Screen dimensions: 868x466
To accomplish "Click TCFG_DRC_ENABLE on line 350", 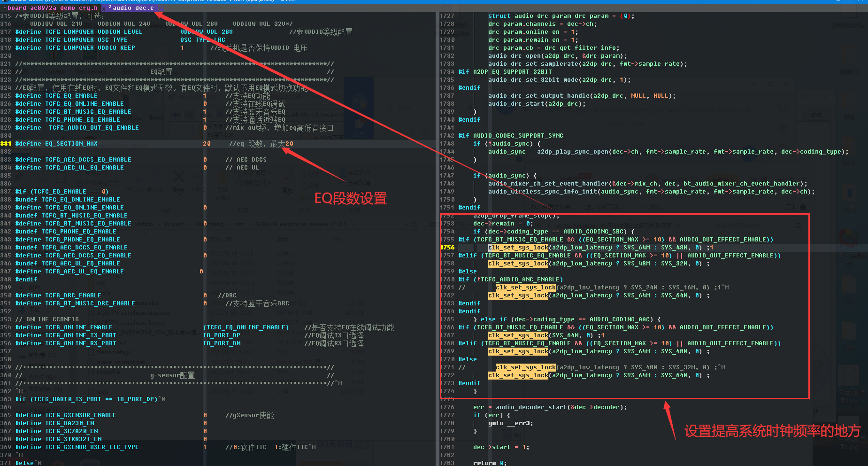I will point(73,295).
